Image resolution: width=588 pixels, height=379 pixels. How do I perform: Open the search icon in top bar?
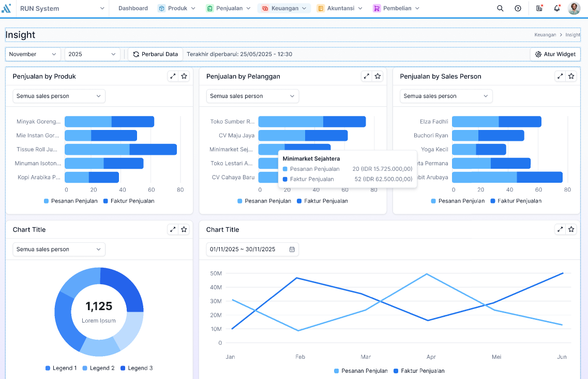click(x=500, y=8)
